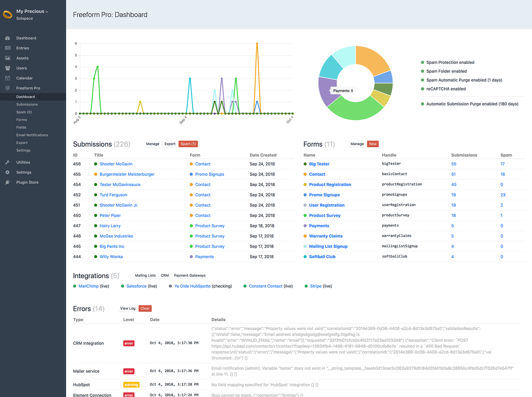Open the Mailing List Signup form

point(329,246)
